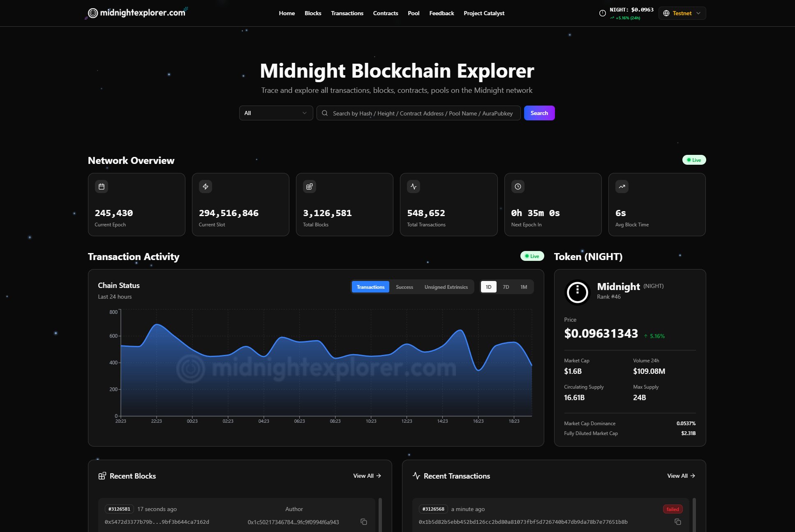
Task: Click the activity pulse icon on Total Transactions card
Action: [x=414, y=187]
